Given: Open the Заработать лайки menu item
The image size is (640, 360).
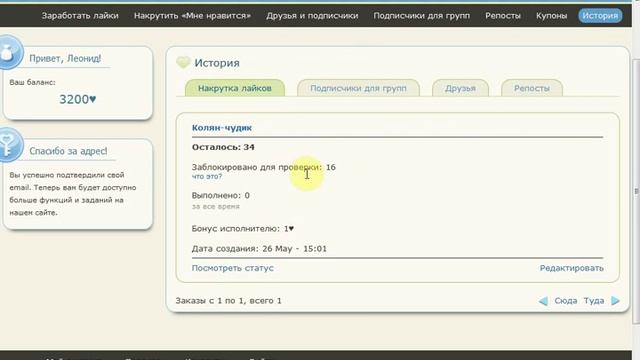Looking at the screenshot, I should click(x=80, y=16).
